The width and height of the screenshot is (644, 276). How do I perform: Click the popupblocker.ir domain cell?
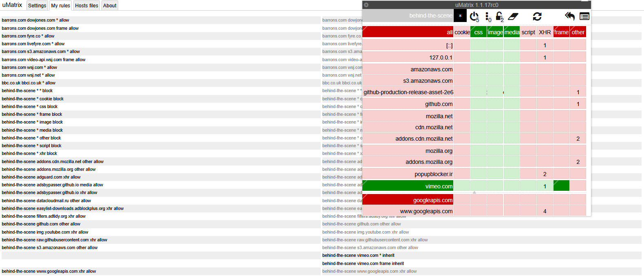point(408,174)
